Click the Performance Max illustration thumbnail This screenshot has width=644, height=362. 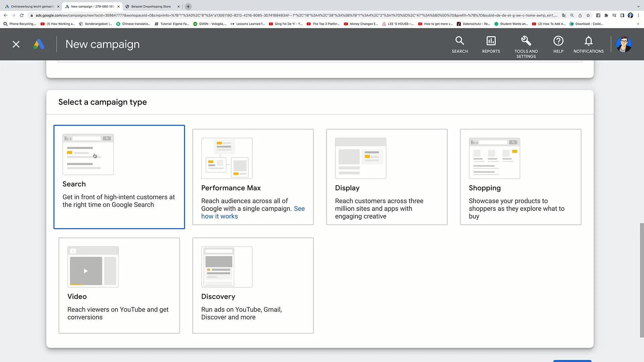coord(227,158)
